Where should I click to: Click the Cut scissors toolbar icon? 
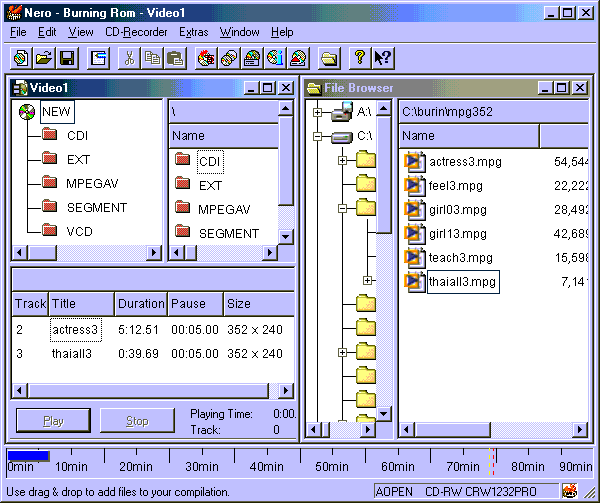pos(128,58)
